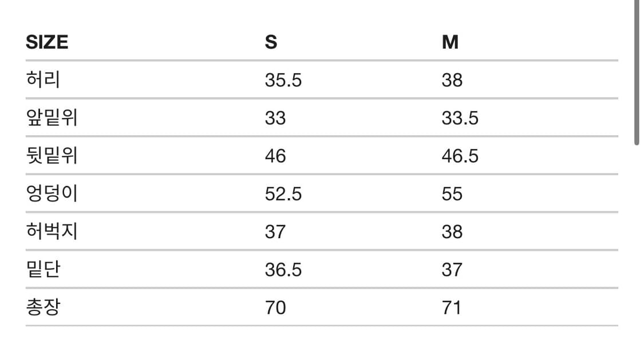The image size is (644, 351).
Task: Click the 앞밑위 row label
Action: 52,118
